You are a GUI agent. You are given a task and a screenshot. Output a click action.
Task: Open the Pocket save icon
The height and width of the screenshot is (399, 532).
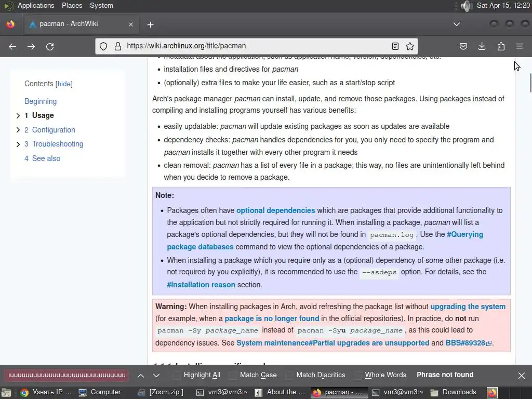click(463, 46)
